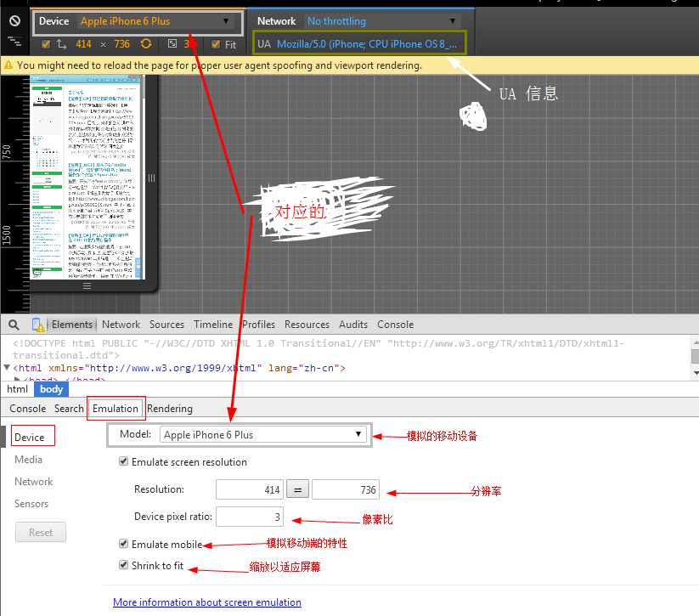Click the width value 414 in top toolbar

pos(83,43)
